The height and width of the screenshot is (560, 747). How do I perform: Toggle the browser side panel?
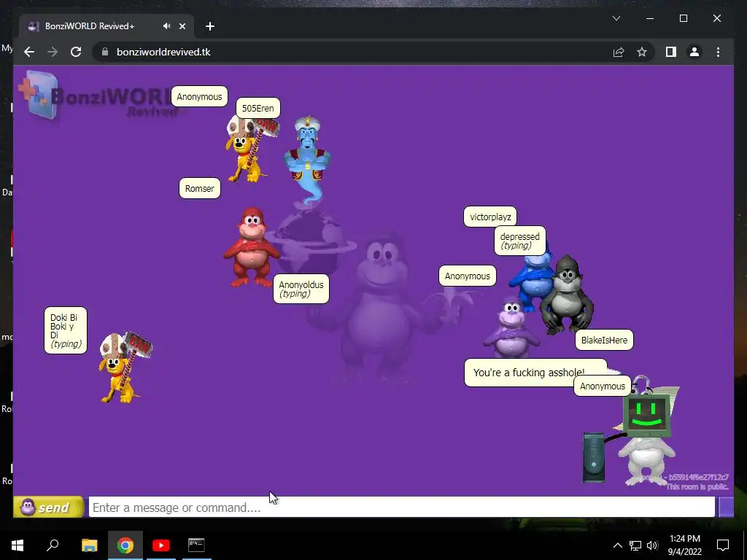[x=671, y=52]
